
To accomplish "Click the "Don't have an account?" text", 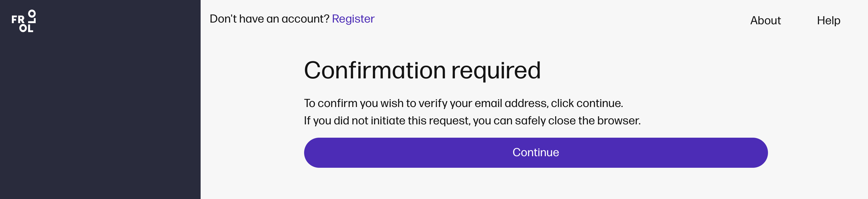I will click(269, 19).
